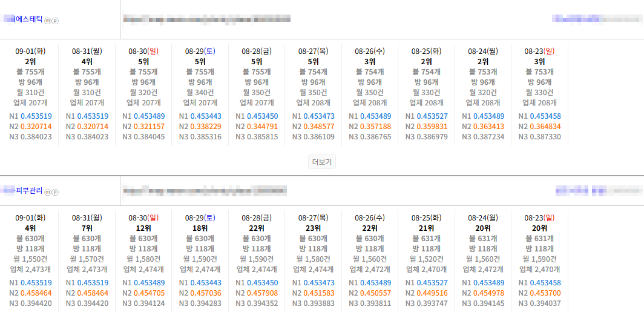
Task: Select N3 value 0.385316
Action: [x=206, y=136]
